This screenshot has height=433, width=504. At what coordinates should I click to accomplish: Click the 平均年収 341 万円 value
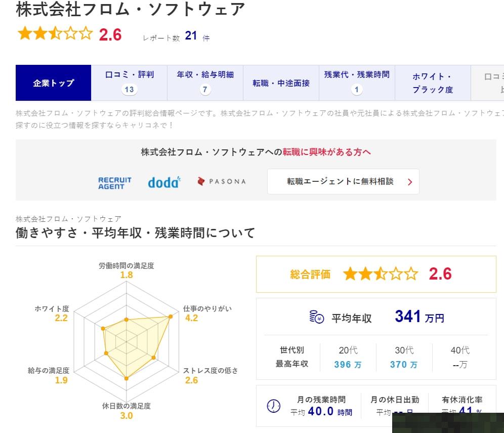pyautogui.click(x=419, y=317)
